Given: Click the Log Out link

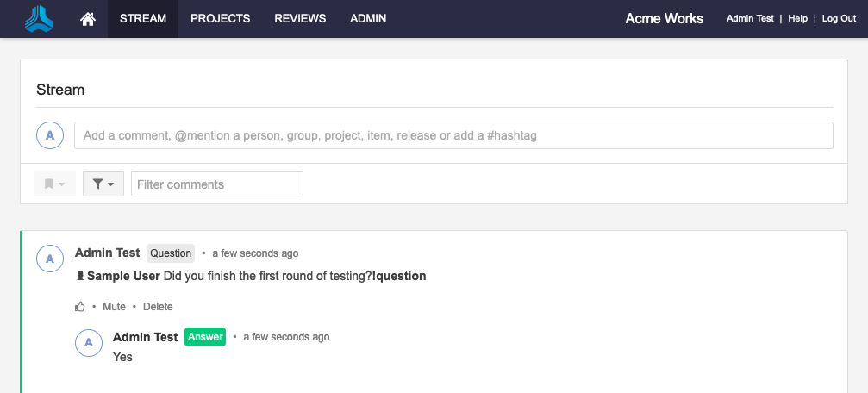Looking at the screenshot, I should coord(839,19).
